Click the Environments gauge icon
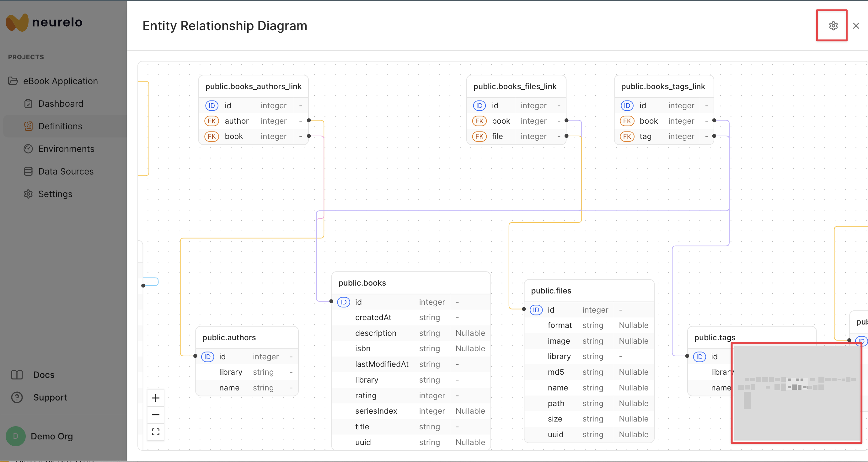The height and width of the screenshot is (462, 868). pos(28,148)
